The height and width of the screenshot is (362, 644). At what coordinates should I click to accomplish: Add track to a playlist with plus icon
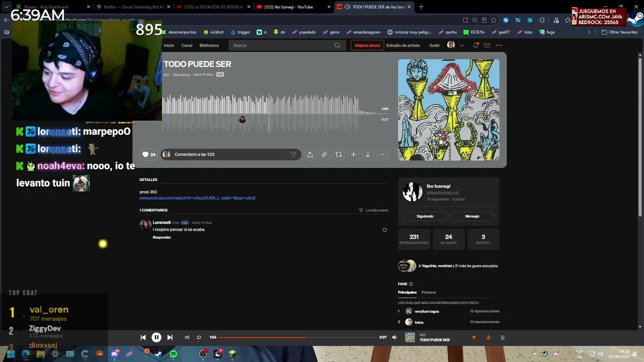point(353,154)
